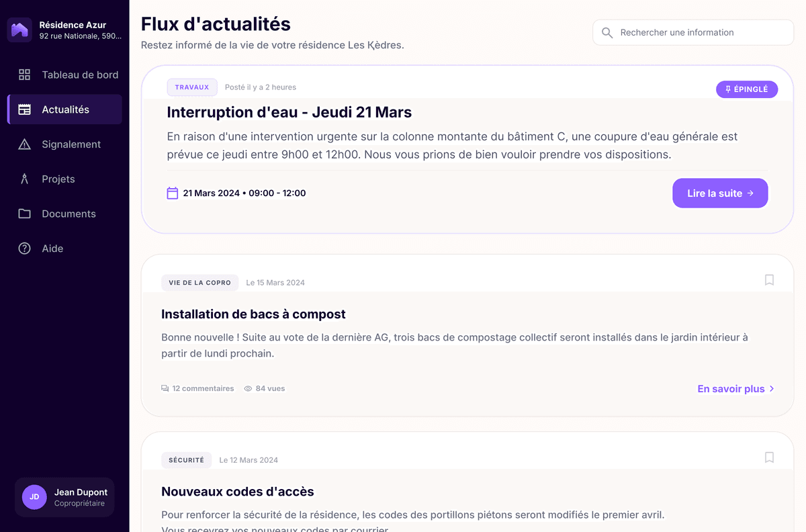The image size is (806, 532).
Task: Click the Résidence Azur house logo icon
Action: tap(19, 30)
